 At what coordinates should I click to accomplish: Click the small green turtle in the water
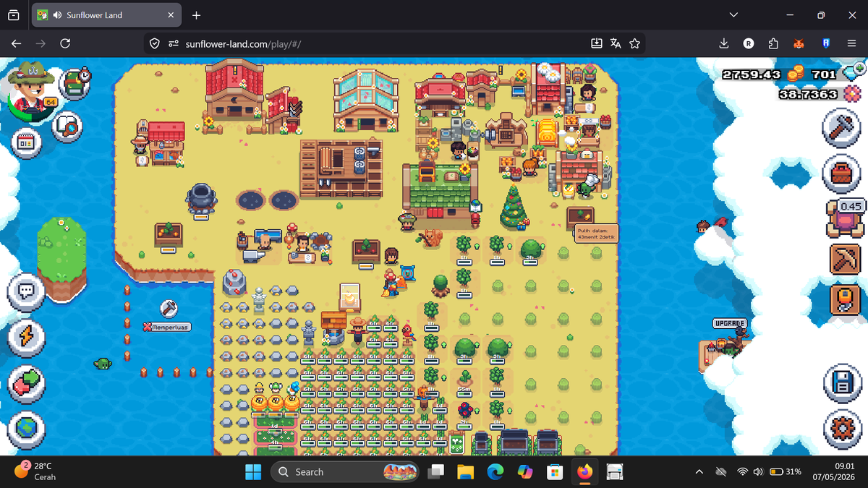pos(102,363)
